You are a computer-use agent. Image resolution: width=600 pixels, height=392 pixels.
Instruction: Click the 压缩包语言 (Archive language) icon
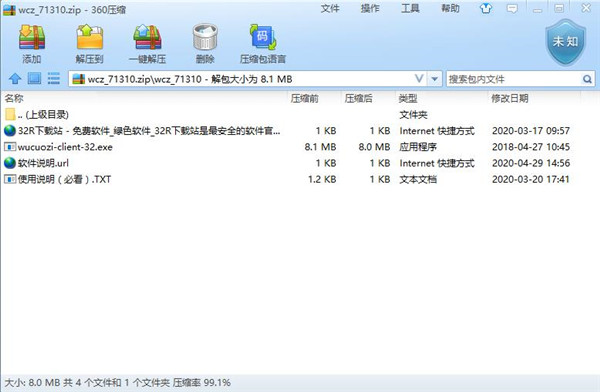click(x=263, y=38)
